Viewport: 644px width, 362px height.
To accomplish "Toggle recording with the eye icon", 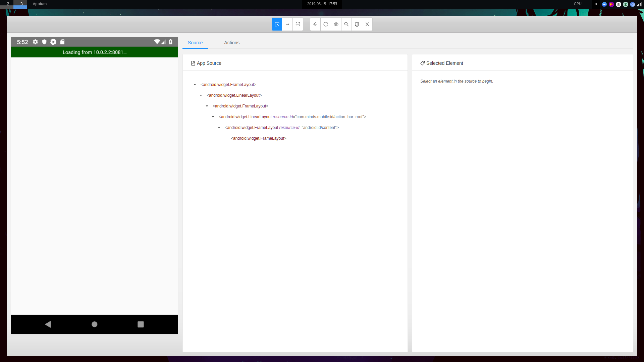I will (x=336, y=24).
